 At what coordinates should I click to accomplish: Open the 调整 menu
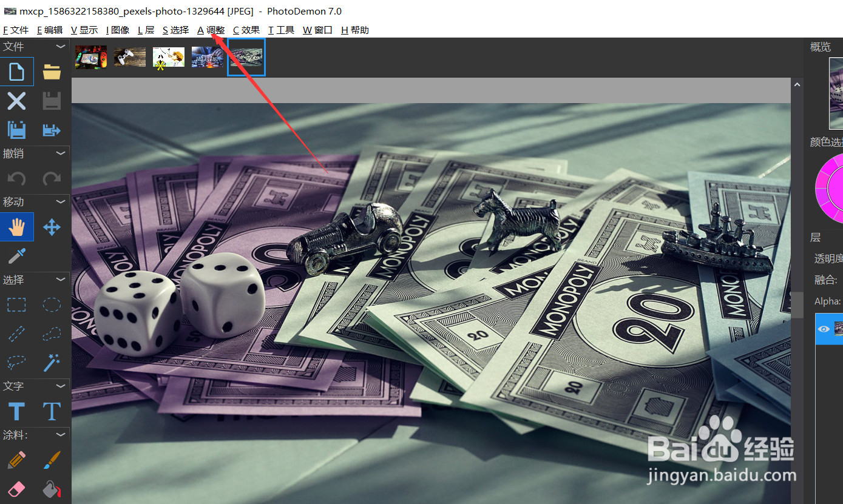click(x=211, y=30)
